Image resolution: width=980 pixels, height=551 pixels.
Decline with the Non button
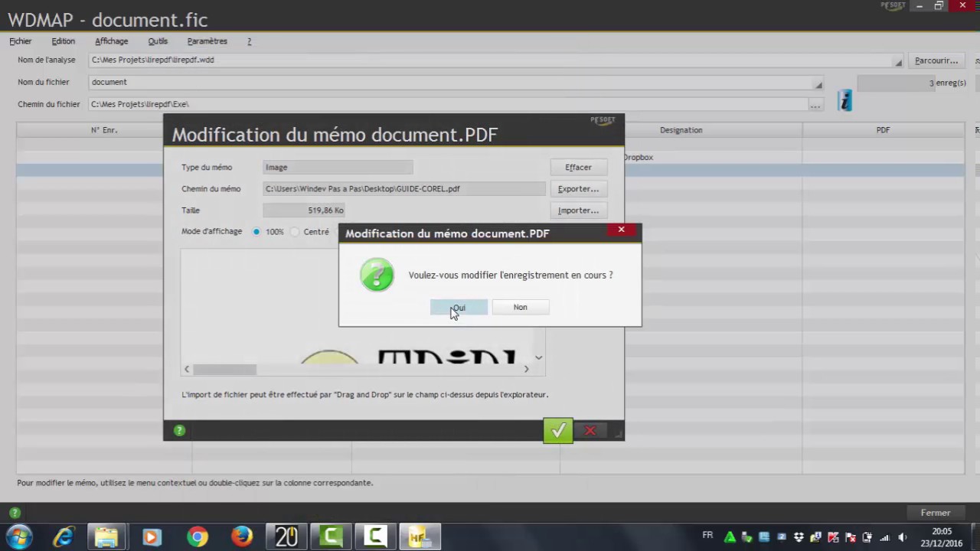tap(520, 308)
